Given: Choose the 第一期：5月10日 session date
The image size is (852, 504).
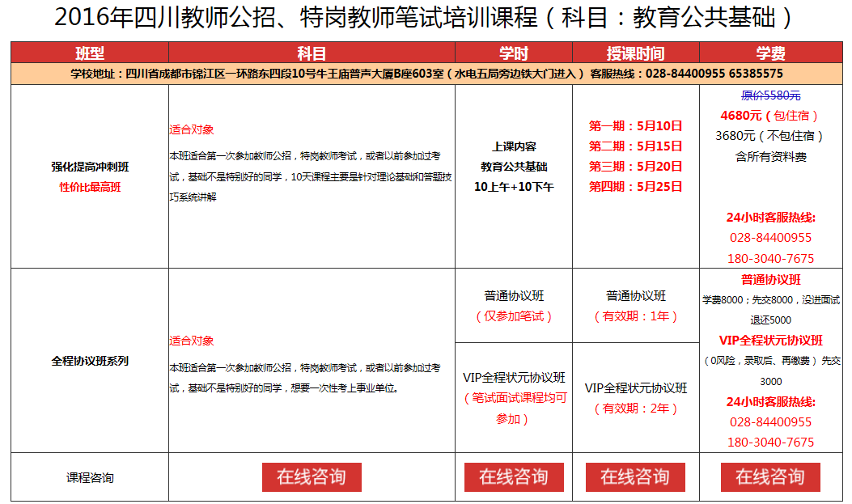Looking at the screenshot, I should pyautogui.click(x=635, y=125).
